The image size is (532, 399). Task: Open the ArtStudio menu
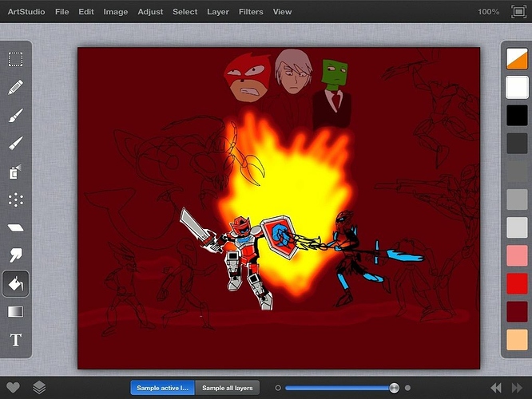coord(26,12)
